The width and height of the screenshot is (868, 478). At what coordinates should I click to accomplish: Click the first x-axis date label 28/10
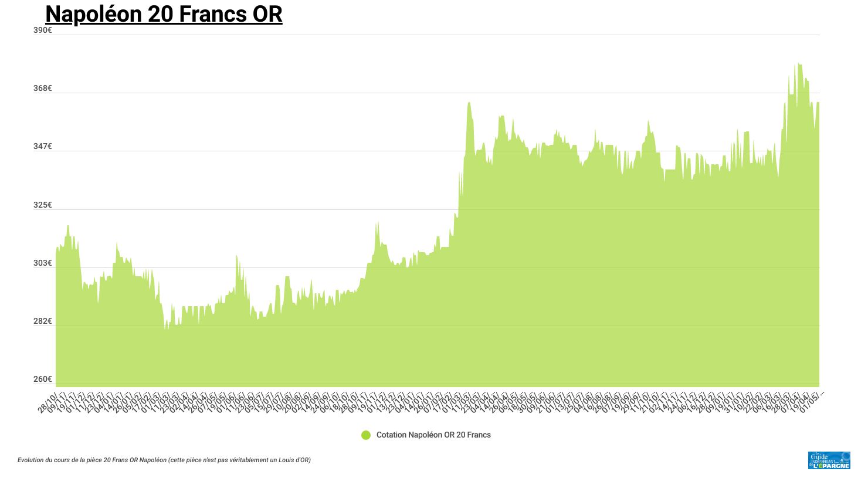point(48,404)
